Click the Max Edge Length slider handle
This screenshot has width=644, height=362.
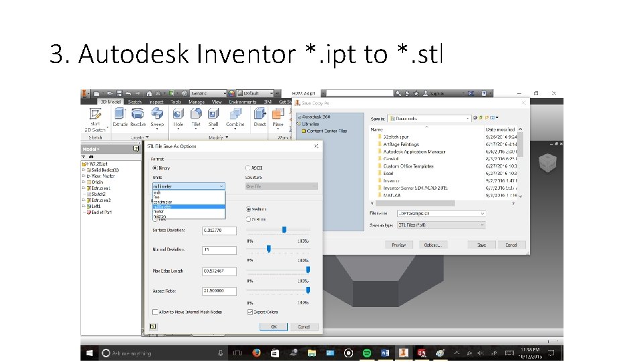coord(308,269)
